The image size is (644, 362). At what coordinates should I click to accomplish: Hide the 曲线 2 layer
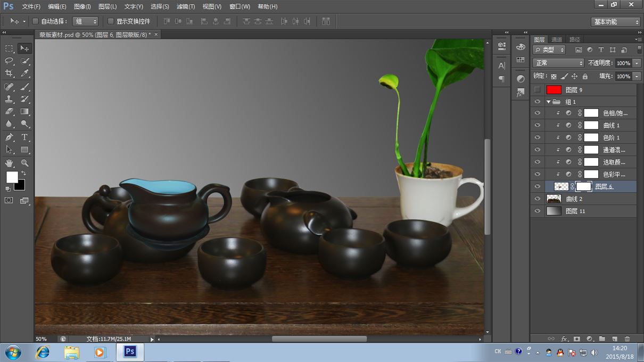point(537,199)
